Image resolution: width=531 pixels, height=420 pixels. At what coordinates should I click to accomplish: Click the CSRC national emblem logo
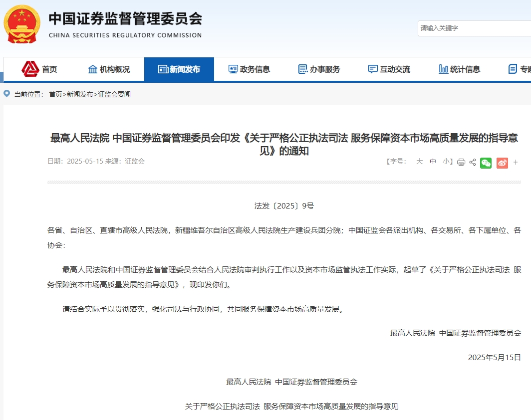tap(22, 24)
